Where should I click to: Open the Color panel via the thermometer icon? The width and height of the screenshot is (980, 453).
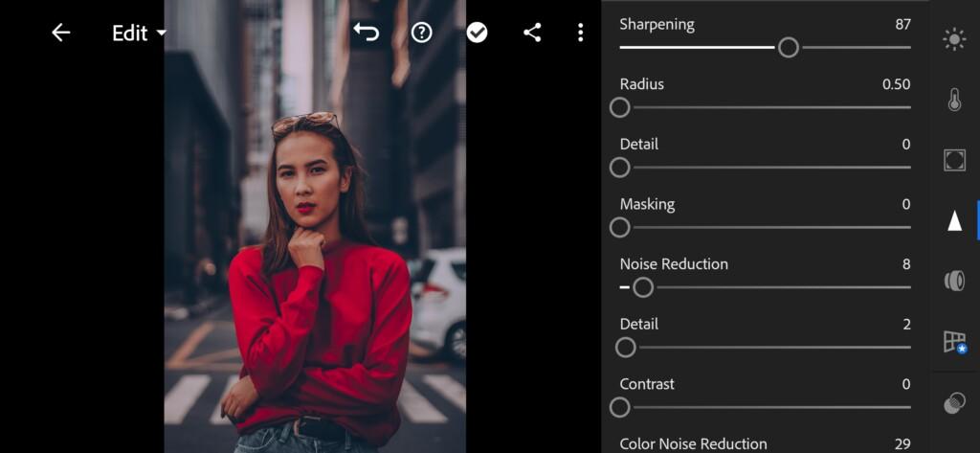point(954,101)
